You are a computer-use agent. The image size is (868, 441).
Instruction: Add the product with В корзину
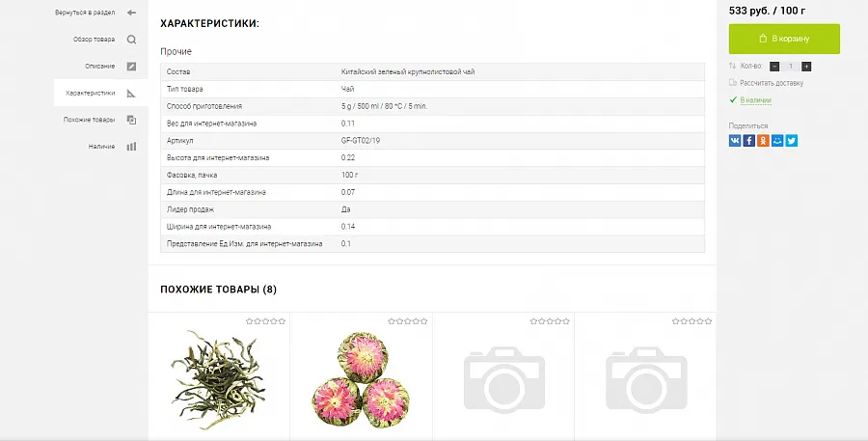784,39
